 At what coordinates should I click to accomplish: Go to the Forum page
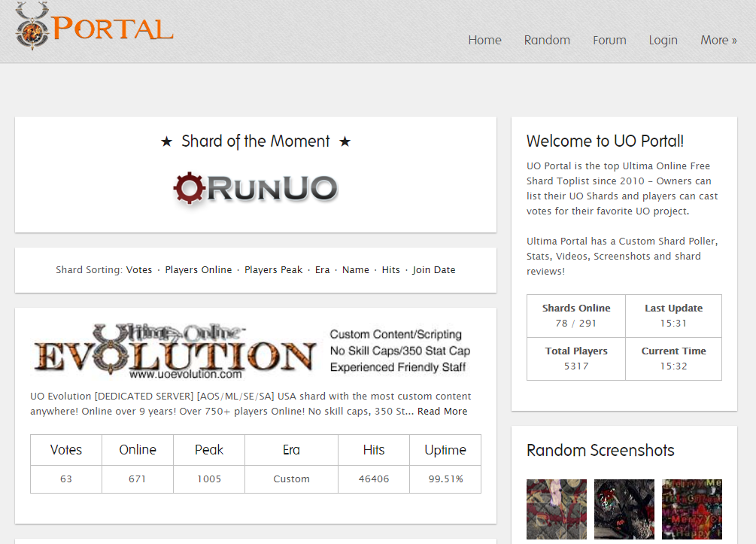[x=609, y=40]
